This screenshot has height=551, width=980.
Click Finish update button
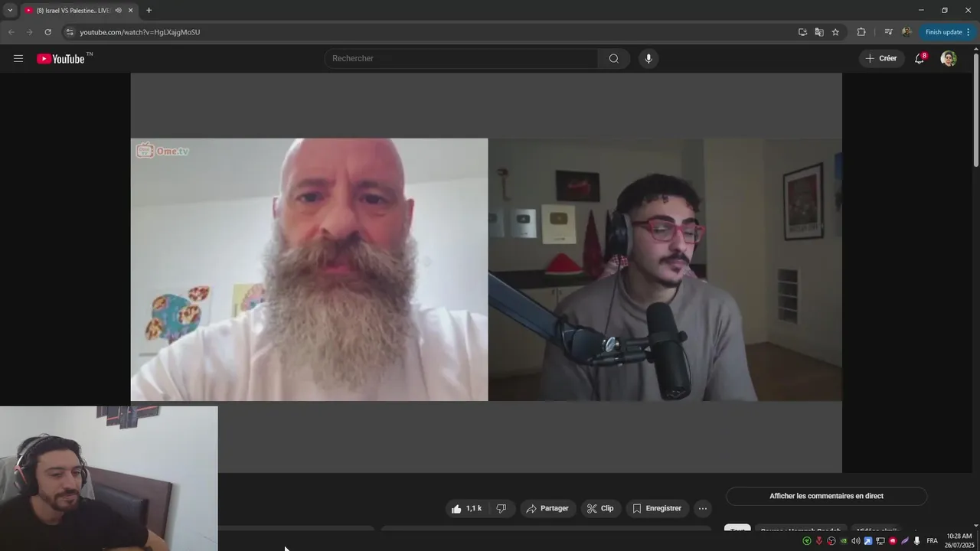(x=944, y=32)
